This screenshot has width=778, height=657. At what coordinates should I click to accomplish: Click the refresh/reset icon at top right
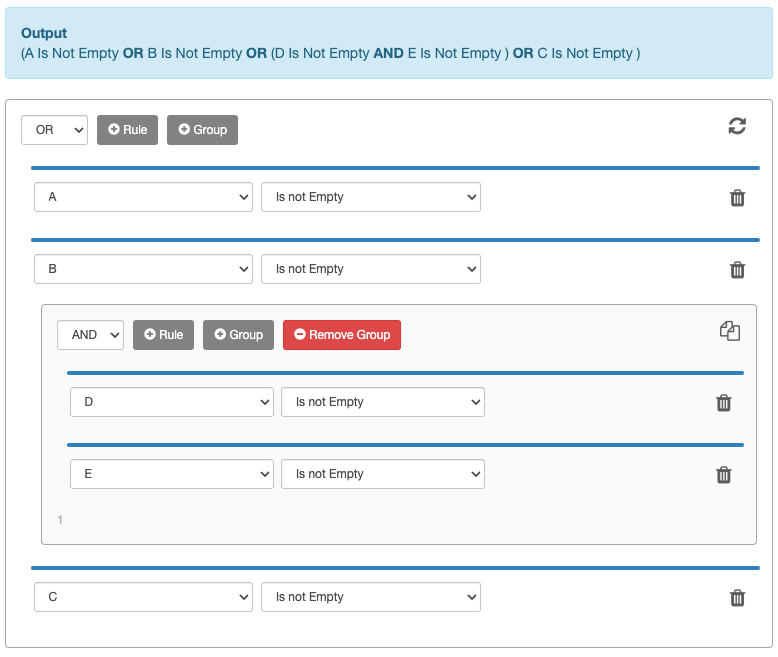[737, 126]
